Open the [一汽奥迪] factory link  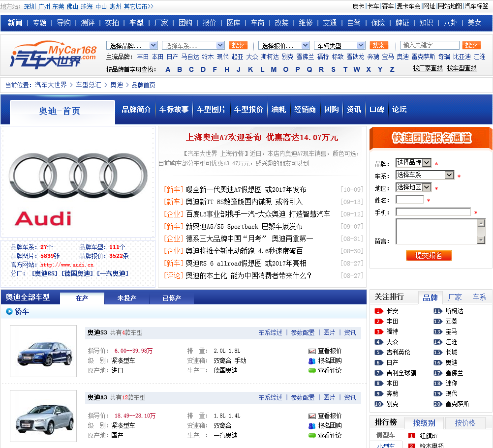(113, 273)
